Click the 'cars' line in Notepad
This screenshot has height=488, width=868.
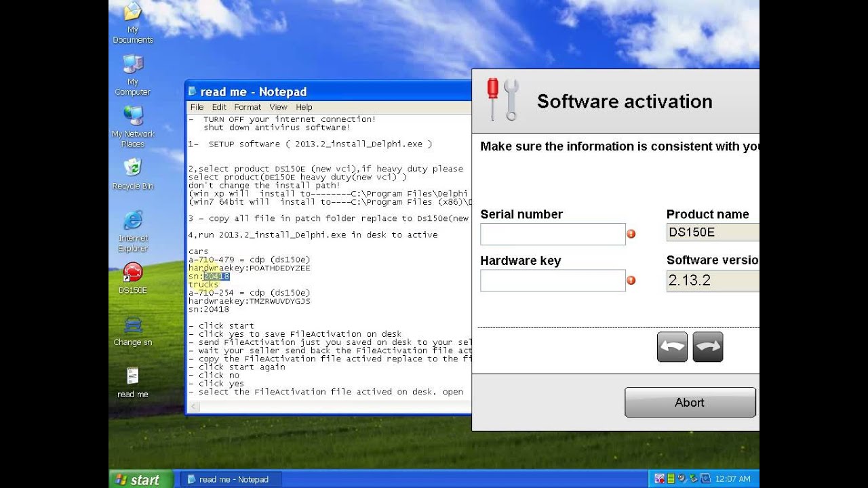point(199,252)
